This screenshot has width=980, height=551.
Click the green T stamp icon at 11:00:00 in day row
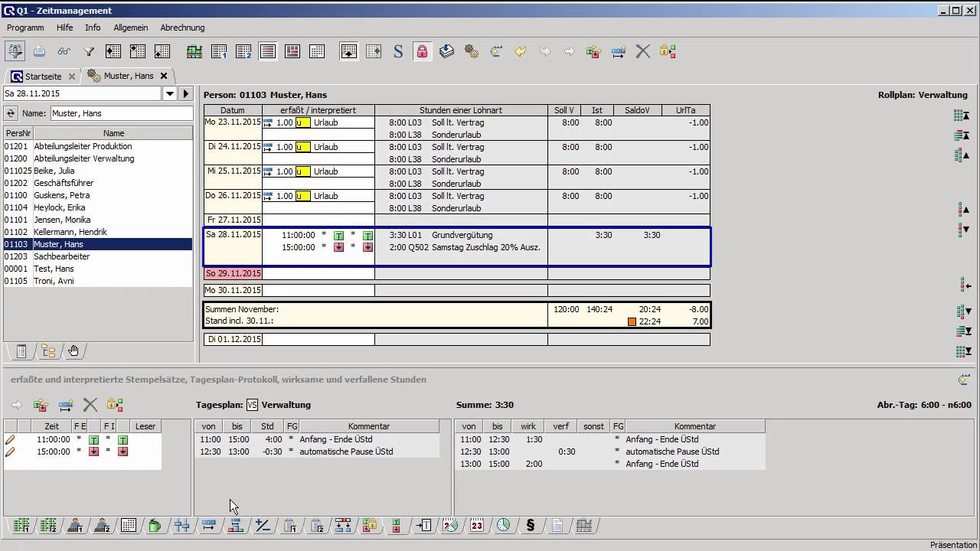tap(338, 235)
